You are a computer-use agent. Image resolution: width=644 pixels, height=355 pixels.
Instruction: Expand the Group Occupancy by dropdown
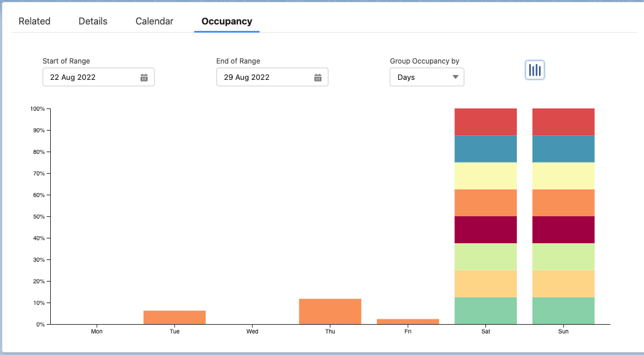[426, 78]
